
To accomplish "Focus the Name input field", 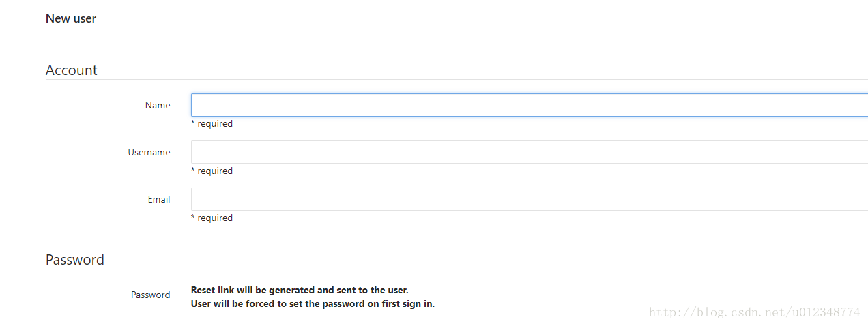I will coord(529,105).
